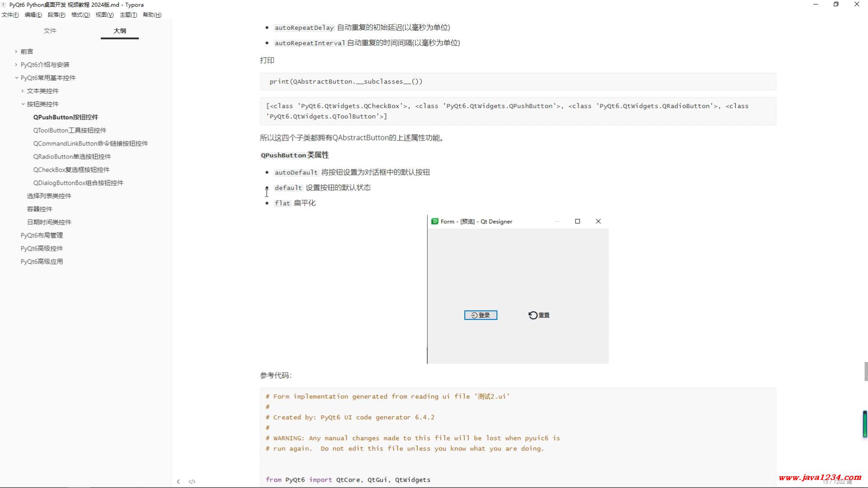Jump to QCommandLinkButton命令链接按钮控件 heading
The image size is (868, 488).
click(x=90, y=143)
